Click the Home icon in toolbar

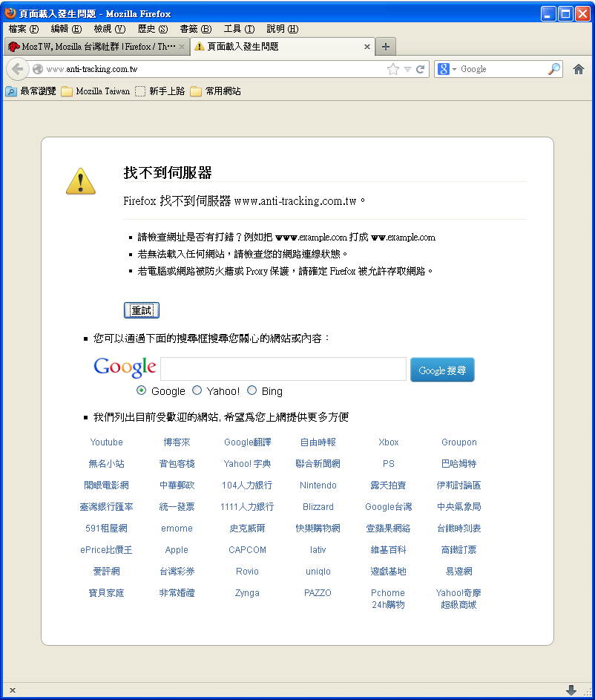coord(579,69)
